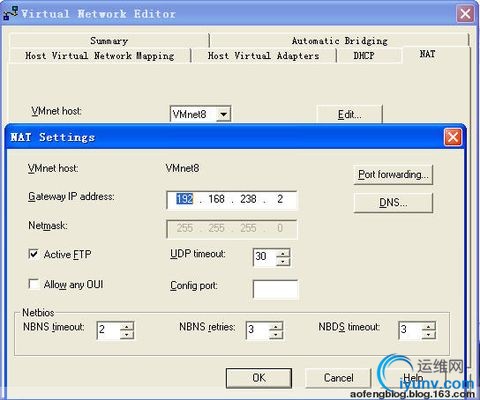Click the NBNS timeout value field
This screenshot has height=400, width=480.
(x=108, y=330)
